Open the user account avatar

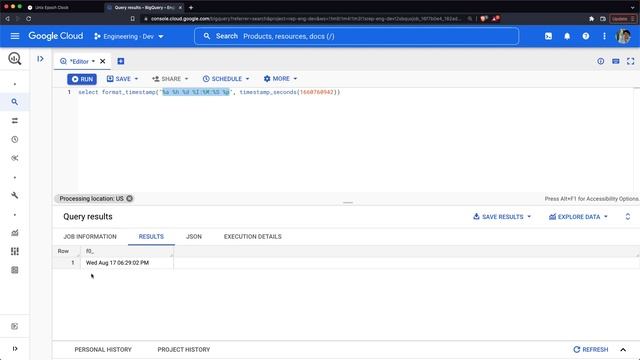(623, 36)
